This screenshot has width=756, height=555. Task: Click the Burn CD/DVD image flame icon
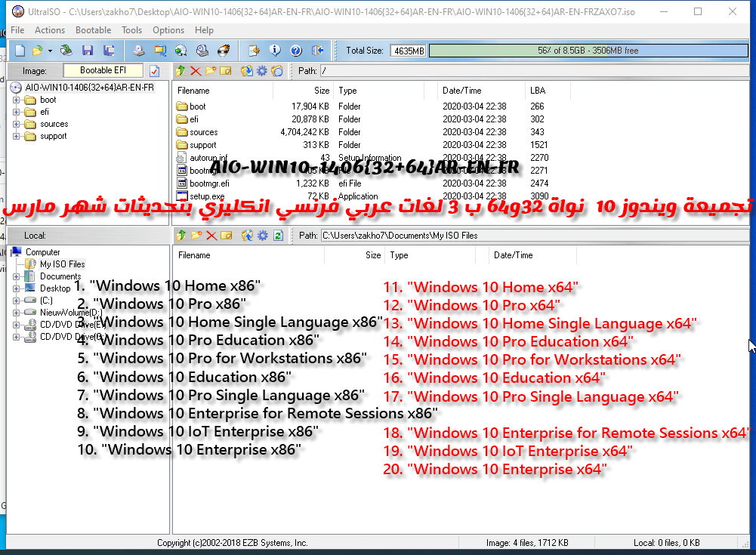coord(224,50)
